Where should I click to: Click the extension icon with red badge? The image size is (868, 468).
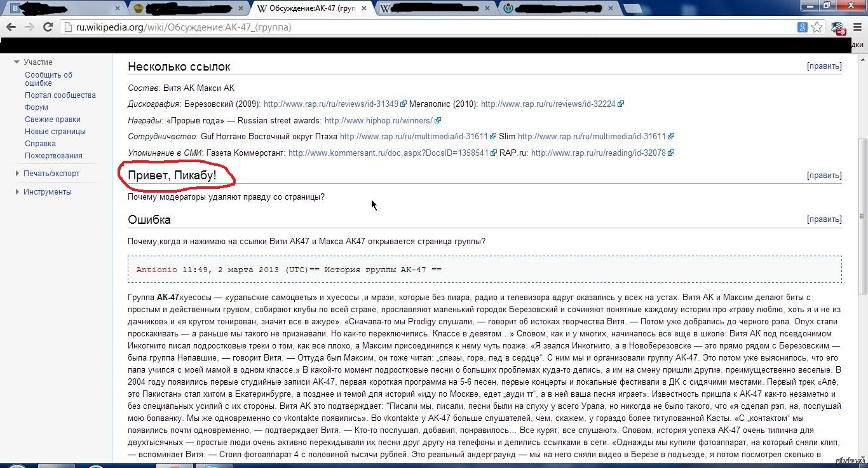point(838,27)
